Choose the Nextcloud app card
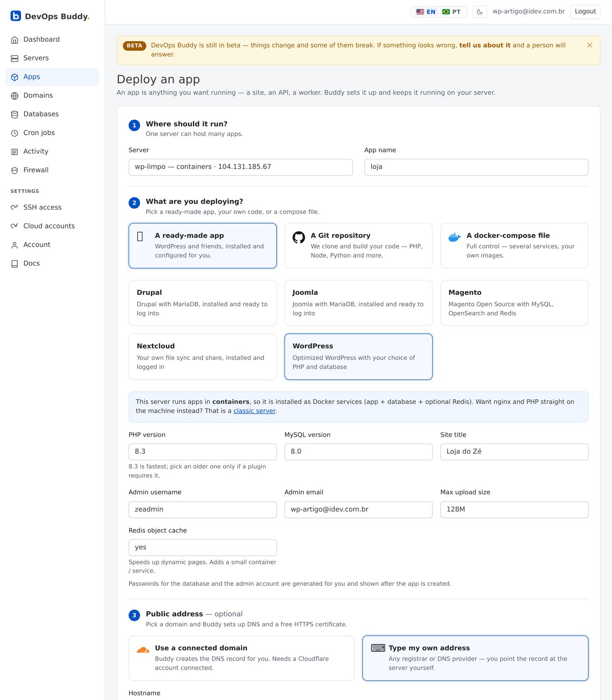 pos(203,357)
